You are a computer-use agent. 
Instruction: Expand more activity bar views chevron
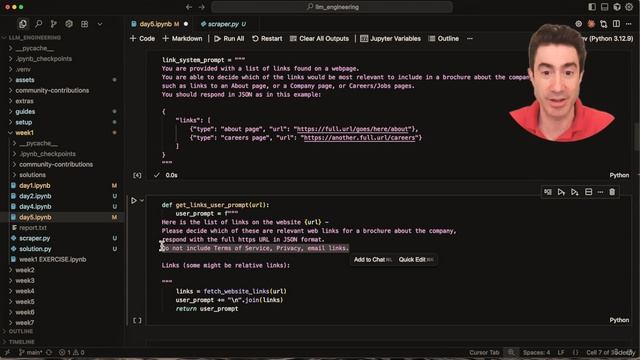pyautogui.click(x=100, y=24)
